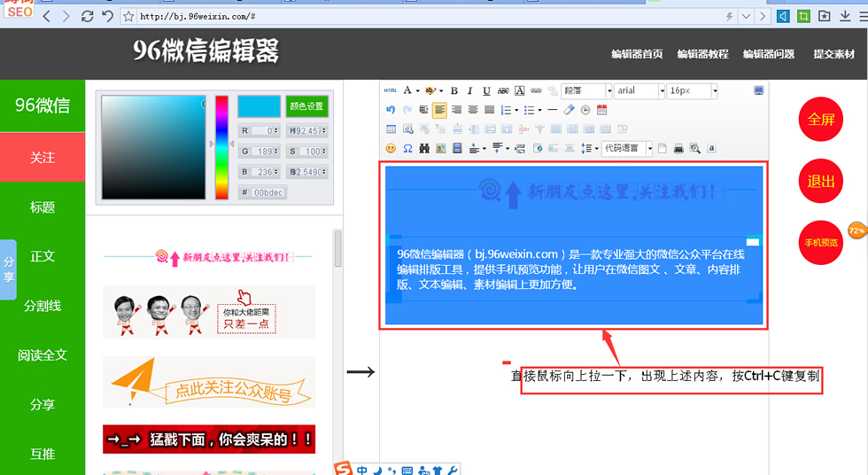The width and height of the screenshot is (868, 475).
Task: Open 编辑器首页 in the top navigation
Action: [x=637, y=54]
